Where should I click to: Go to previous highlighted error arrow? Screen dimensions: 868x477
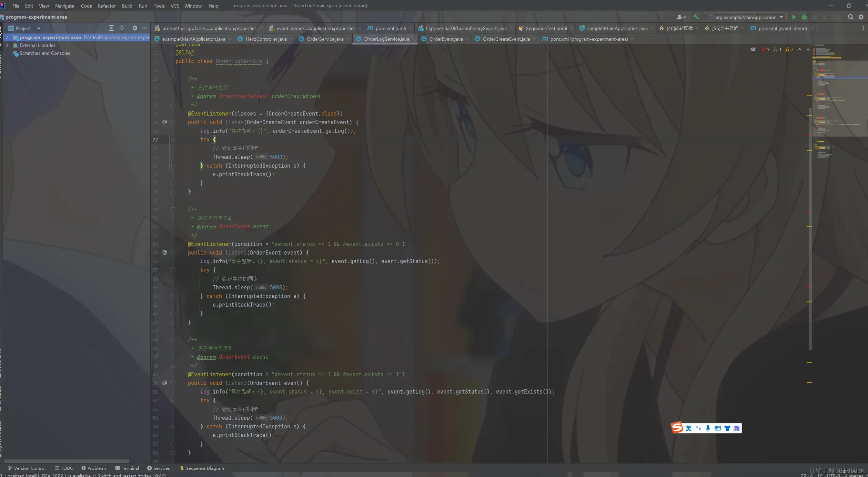799,50
